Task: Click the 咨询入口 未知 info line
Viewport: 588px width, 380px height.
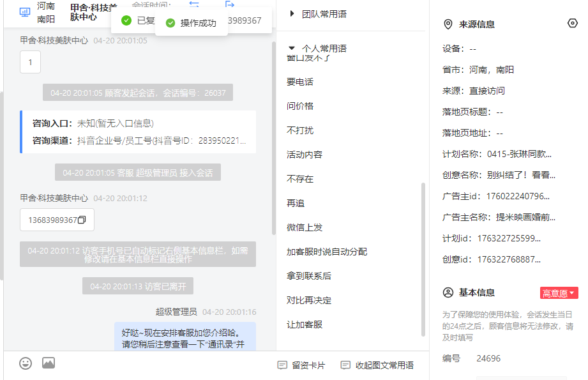Action: 93,123
